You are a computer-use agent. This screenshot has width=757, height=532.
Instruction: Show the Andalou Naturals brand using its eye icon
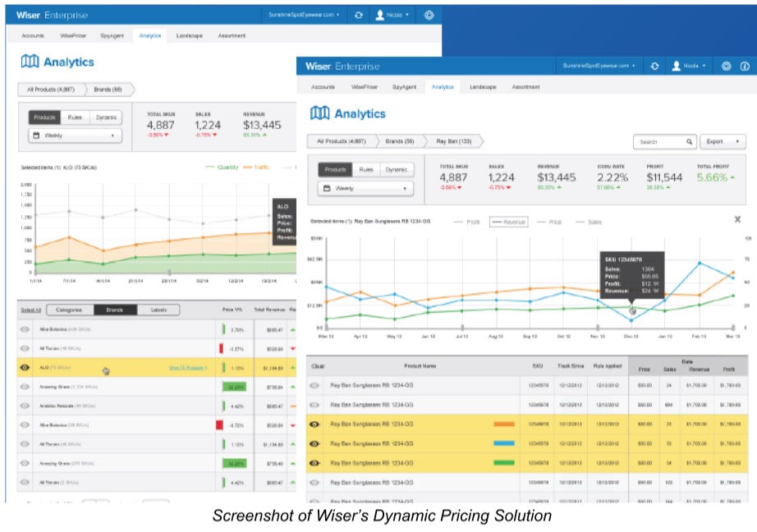pyautogui.click(x=25, y=406)
